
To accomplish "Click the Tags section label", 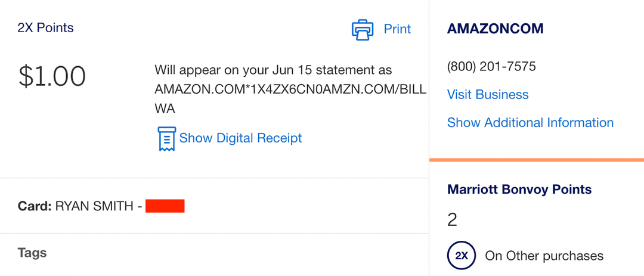I will click(32, 253).
